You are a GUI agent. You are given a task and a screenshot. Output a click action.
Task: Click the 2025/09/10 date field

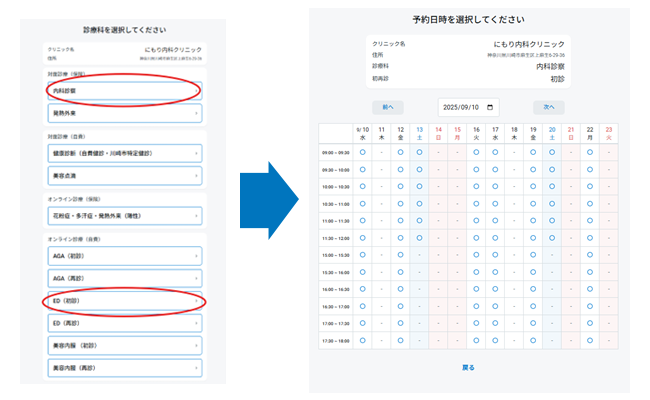[468, 107]
